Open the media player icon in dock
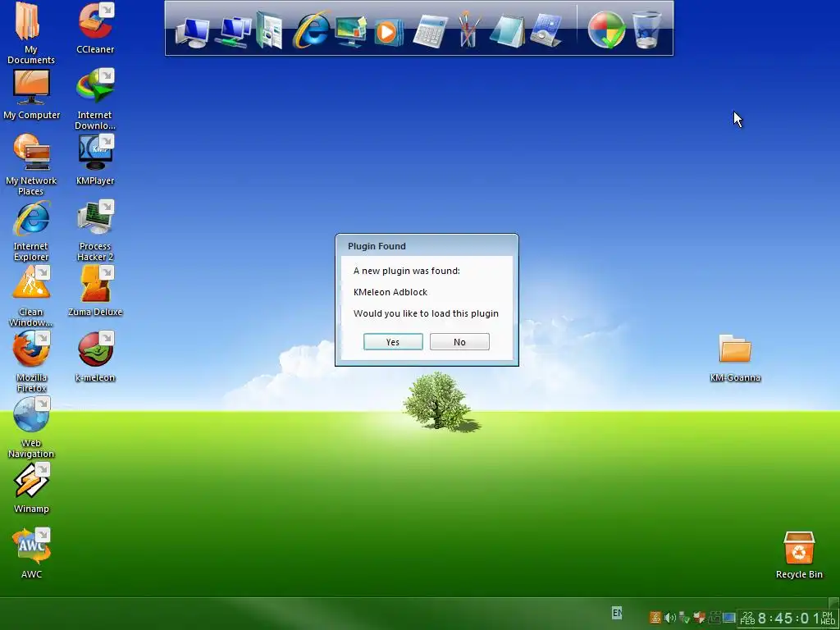This screenshot has height=630, width=840. [388, 32]
